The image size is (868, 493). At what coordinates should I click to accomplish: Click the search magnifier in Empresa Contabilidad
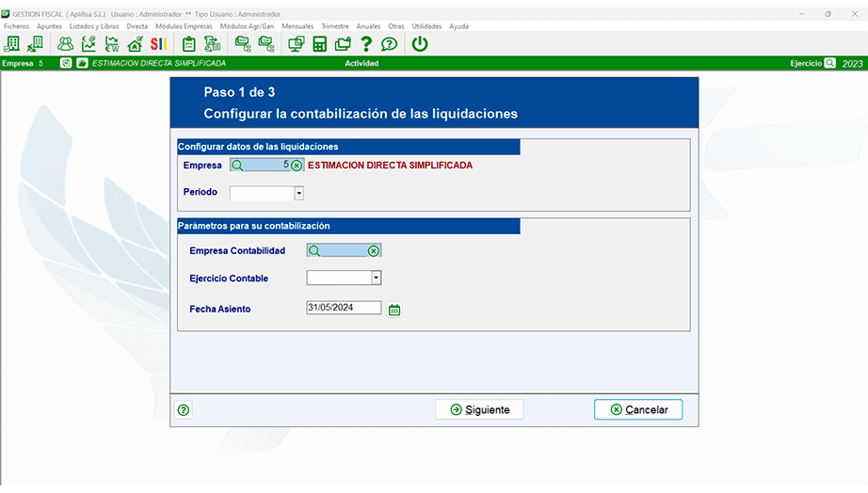point(314,251)
